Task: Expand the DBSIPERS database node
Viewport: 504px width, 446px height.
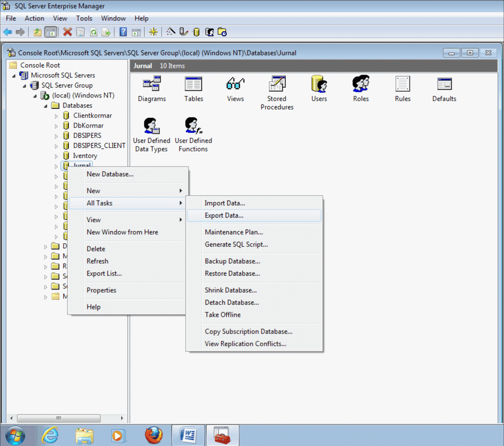Action: pos(56,136)
